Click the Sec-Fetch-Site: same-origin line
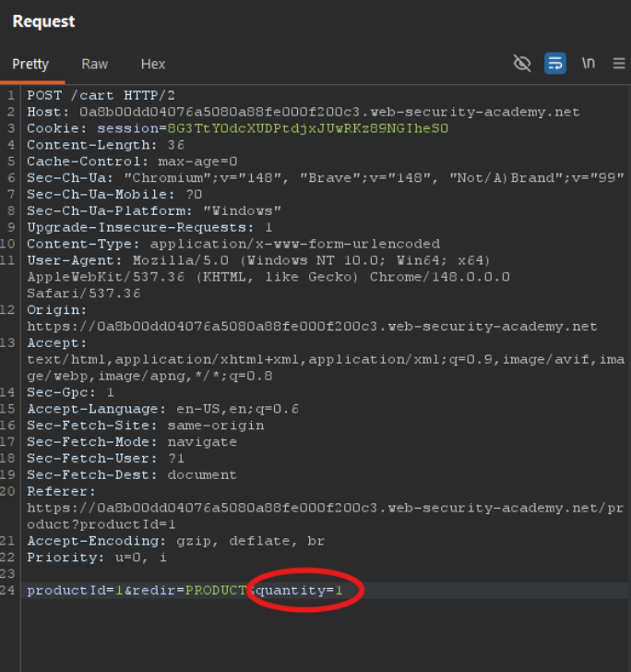The height and width of the screenshot is (672, 631). [x=146, y=426]
